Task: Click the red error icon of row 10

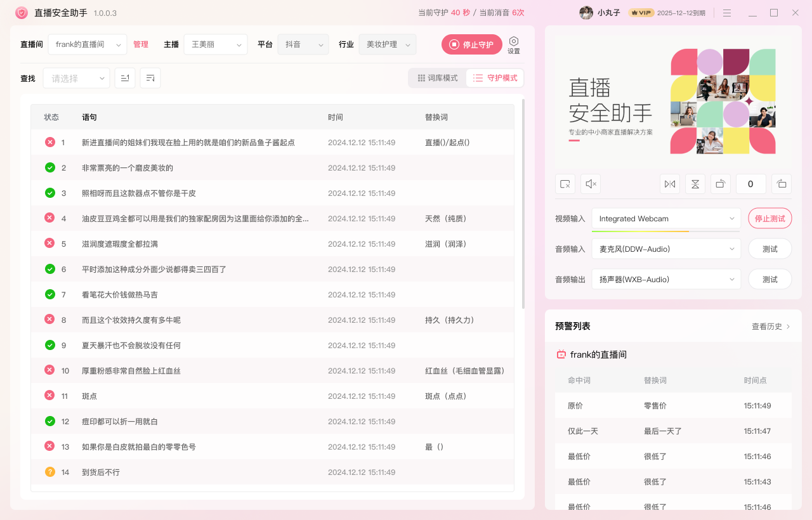Action: click(x=50, y=370)
